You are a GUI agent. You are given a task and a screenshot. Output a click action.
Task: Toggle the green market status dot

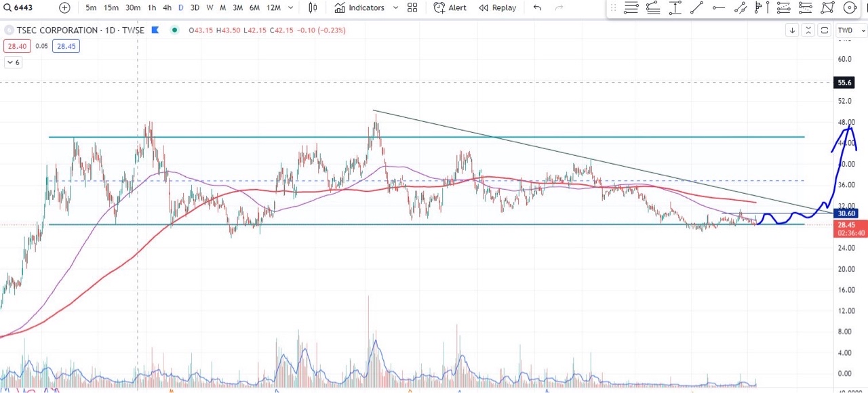[175, 30]
